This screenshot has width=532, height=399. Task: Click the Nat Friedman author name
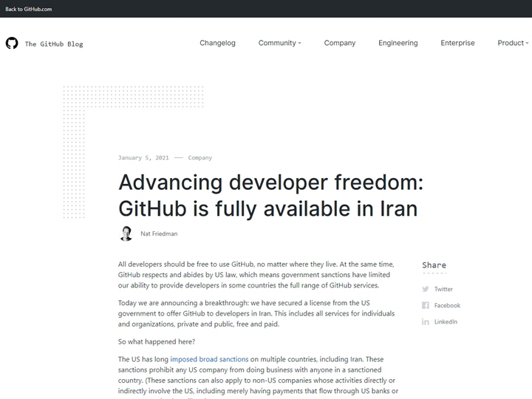tap(159, 234)
